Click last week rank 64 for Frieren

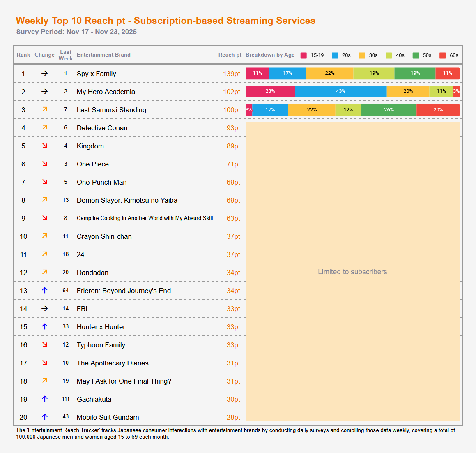tap(66, 291)
